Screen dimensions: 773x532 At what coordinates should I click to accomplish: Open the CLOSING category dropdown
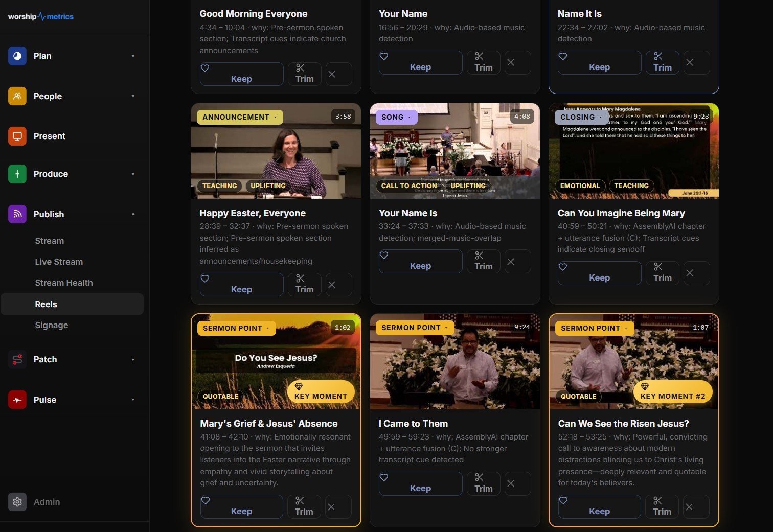pos(582,117)
